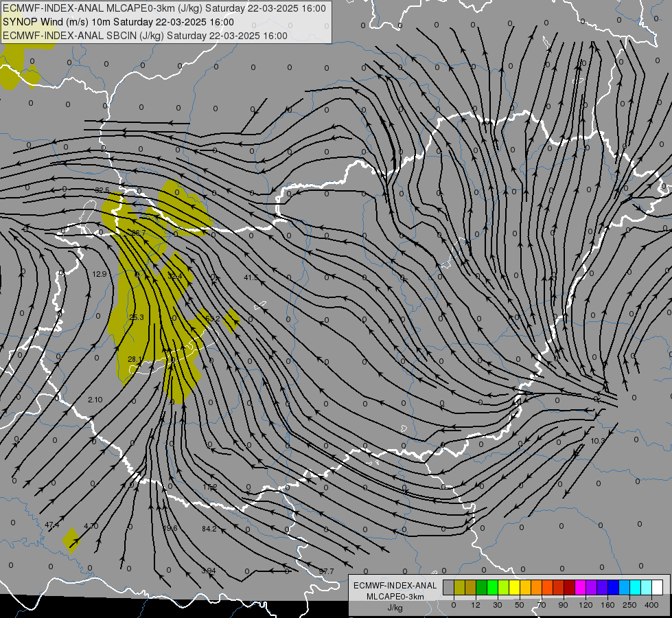
Task: Click the map value 4.70
Action: (91, 526)
